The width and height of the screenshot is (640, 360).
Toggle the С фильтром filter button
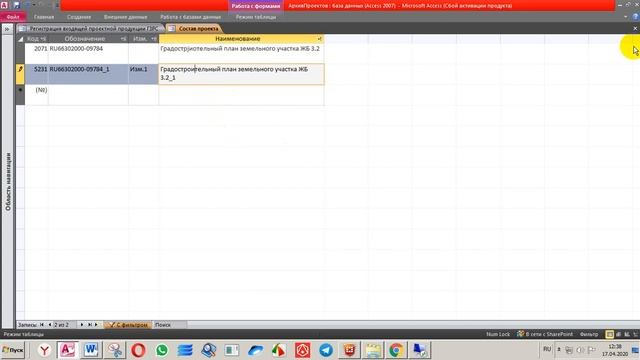128,325
